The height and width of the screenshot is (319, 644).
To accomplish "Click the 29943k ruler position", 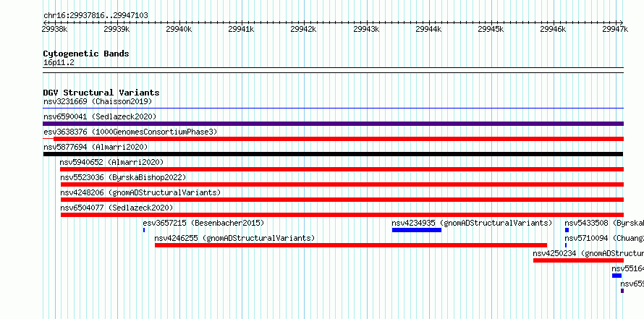I will pyautogui.click(x=366, y=29).
